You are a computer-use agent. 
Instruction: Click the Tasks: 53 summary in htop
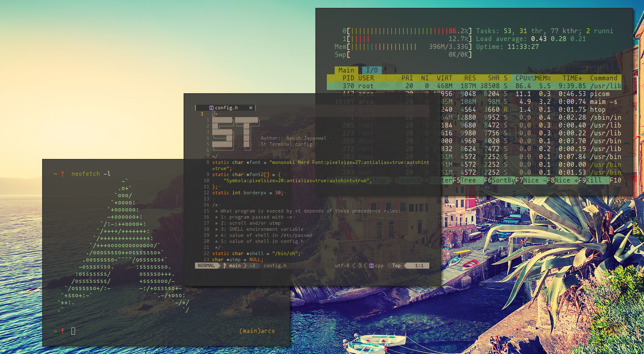pos(494,31)
